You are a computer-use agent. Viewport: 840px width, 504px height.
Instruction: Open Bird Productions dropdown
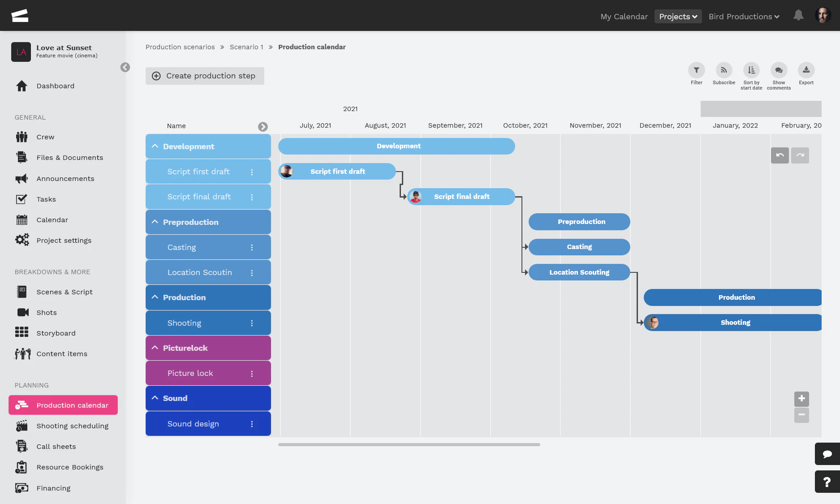[x=744, y=17]
